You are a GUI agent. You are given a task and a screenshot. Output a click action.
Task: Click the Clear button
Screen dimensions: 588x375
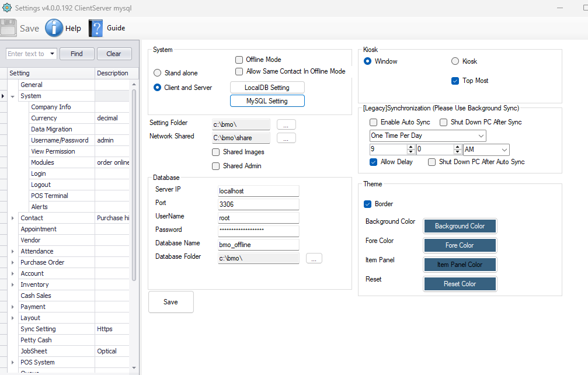point(114,54)
